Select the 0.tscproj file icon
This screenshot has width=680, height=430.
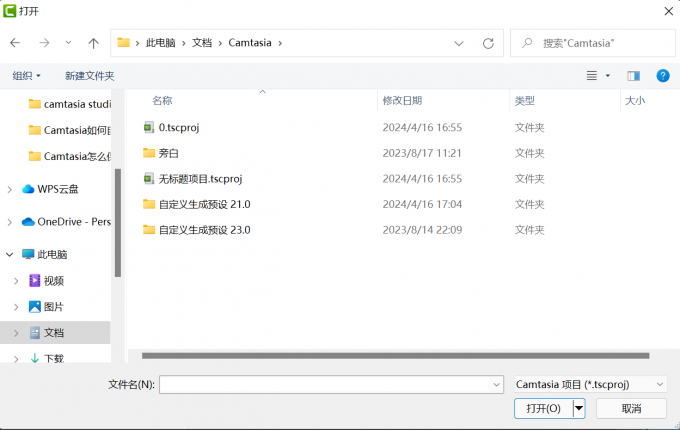pos(149,128)
